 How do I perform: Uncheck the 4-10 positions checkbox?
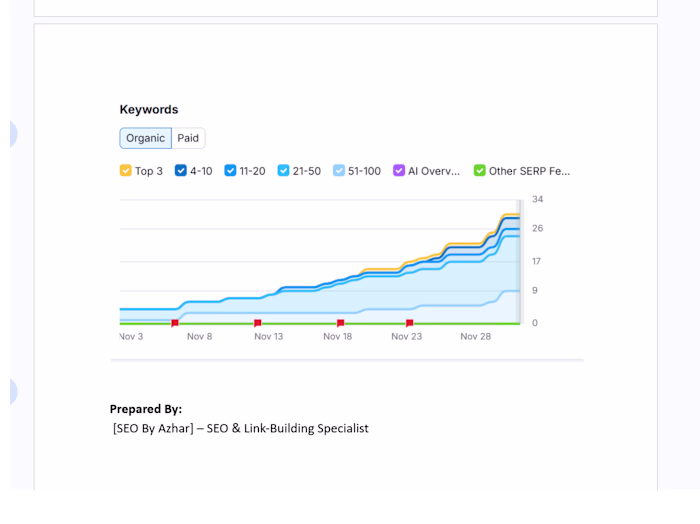pyautogui.click(x=181, y=171)
